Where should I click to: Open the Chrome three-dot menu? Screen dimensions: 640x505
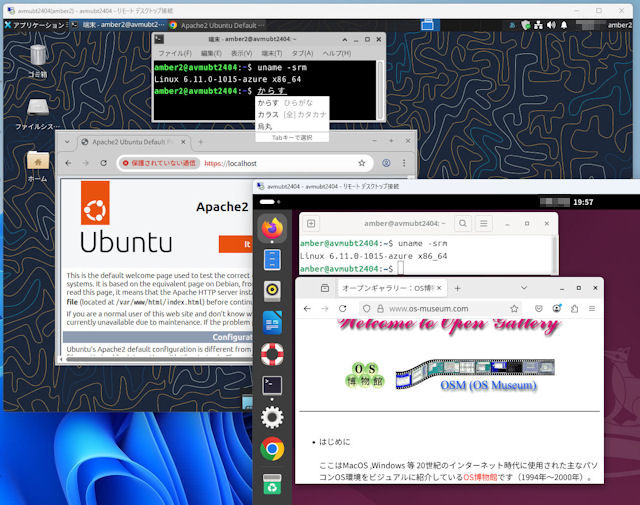point(404,163)
